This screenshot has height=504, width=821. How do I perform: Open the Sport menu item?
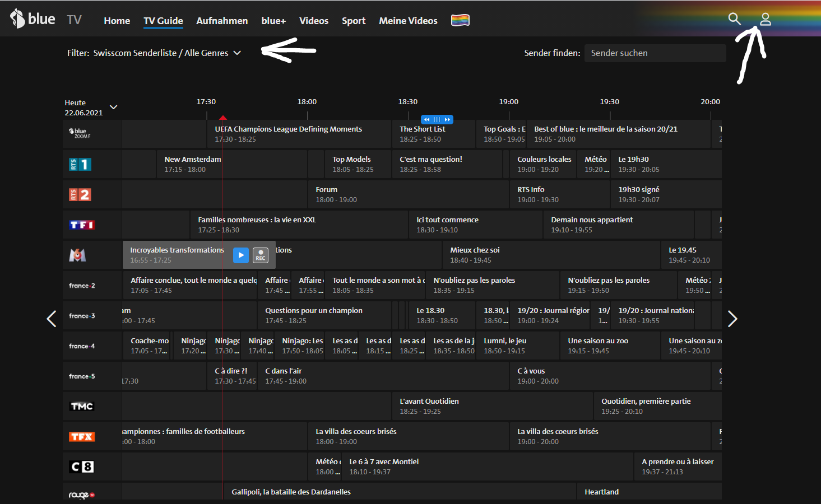pyautogui.click(x=354, y=21)
